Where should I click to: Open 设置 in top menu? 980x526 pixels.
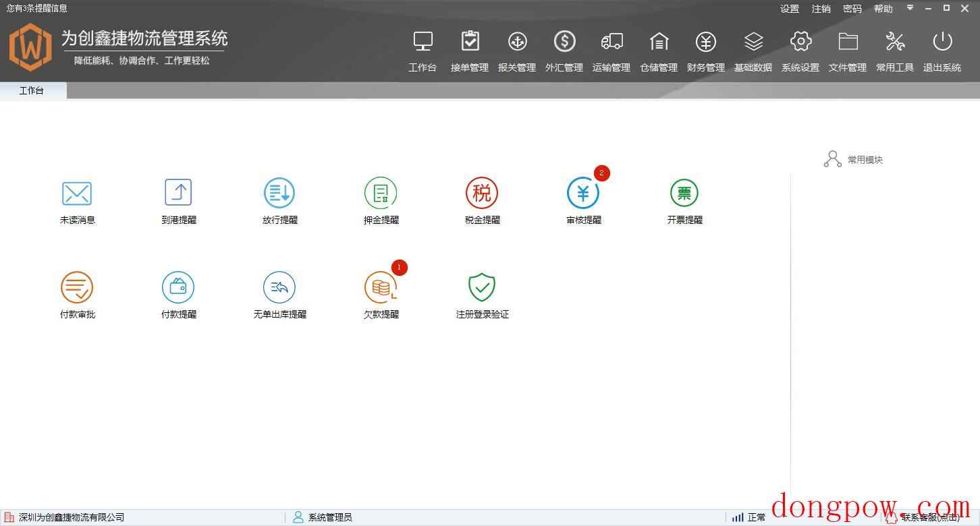tap(790, 9)
